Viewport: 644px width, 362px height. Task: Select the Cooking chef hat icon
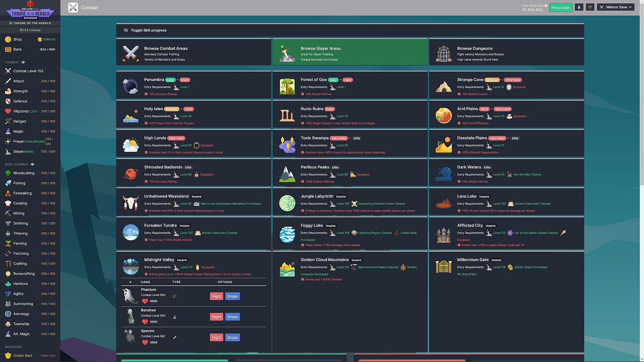click(x=8, y=203)
